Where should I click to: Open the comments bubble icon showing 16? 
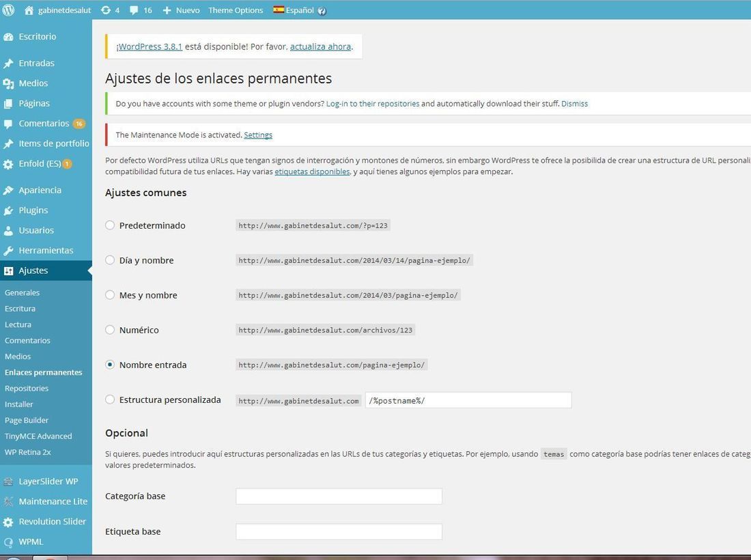point(134,10)
